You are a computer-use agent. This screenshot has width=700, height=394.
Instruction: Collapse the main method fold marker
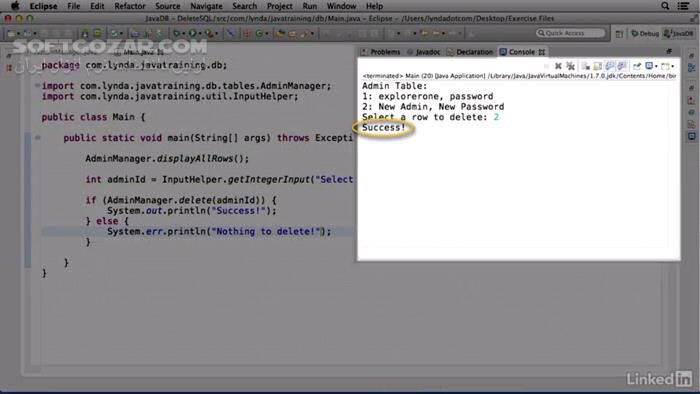coord(38,138)
